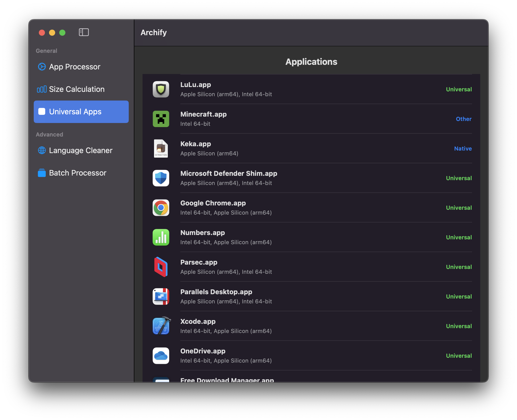Click Universal label for Numbers.app
The height and width of the screenshot is (420, 517).
tap(459, 237)
